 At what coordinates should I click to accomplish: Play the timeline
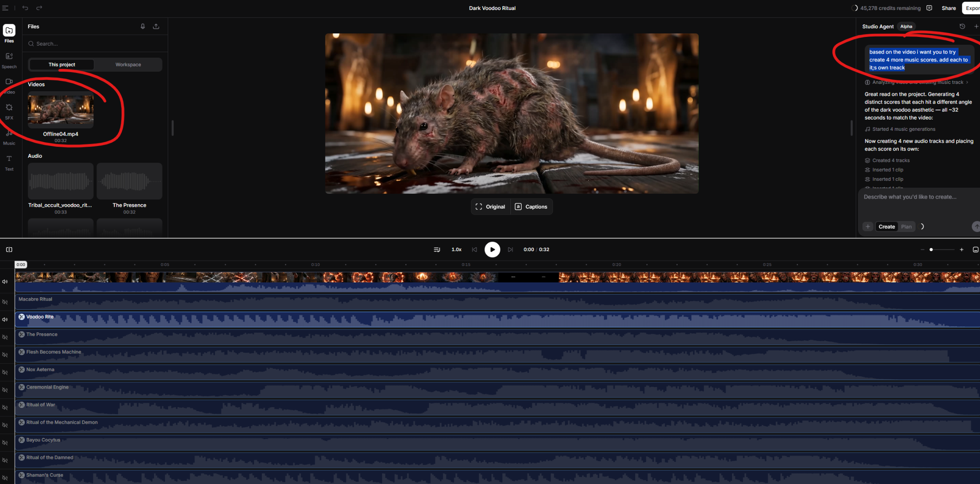(x=492, y=249)
